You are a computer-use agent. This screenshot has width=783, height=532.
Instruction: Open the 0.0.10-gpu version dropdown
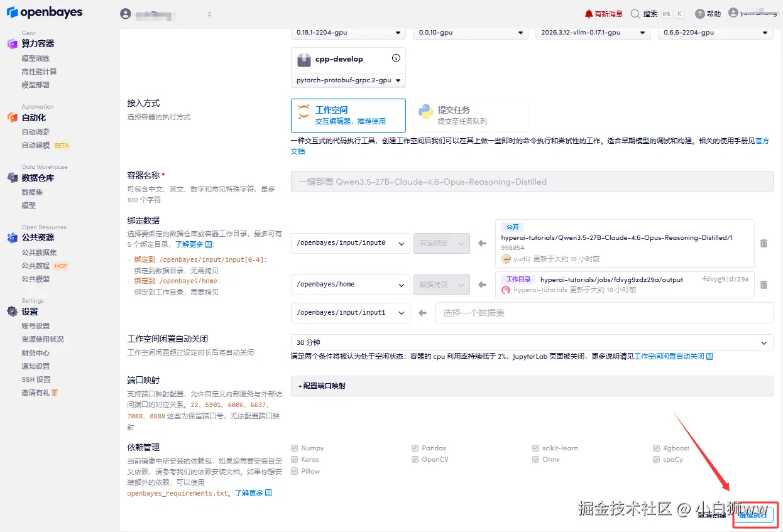(470, 33)
